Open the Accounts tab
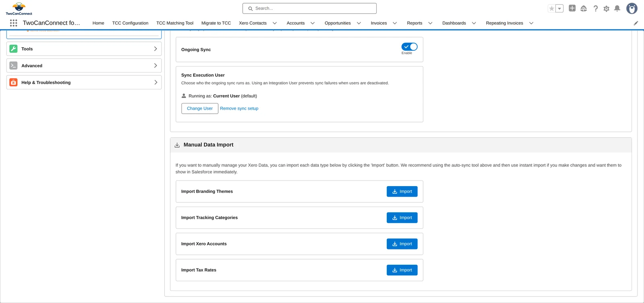Screen dimensions: 644x303 click(x=296, y=23)
